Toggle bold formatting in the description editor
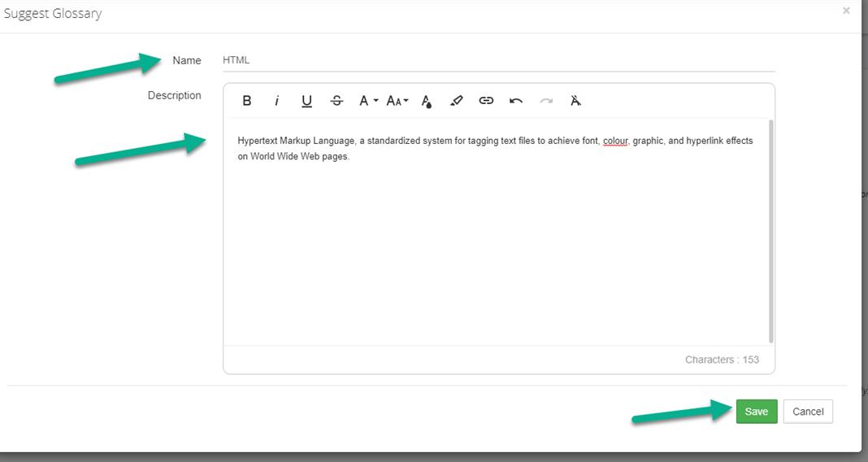Viewport: 868px width, 462px height. [247, 101]
